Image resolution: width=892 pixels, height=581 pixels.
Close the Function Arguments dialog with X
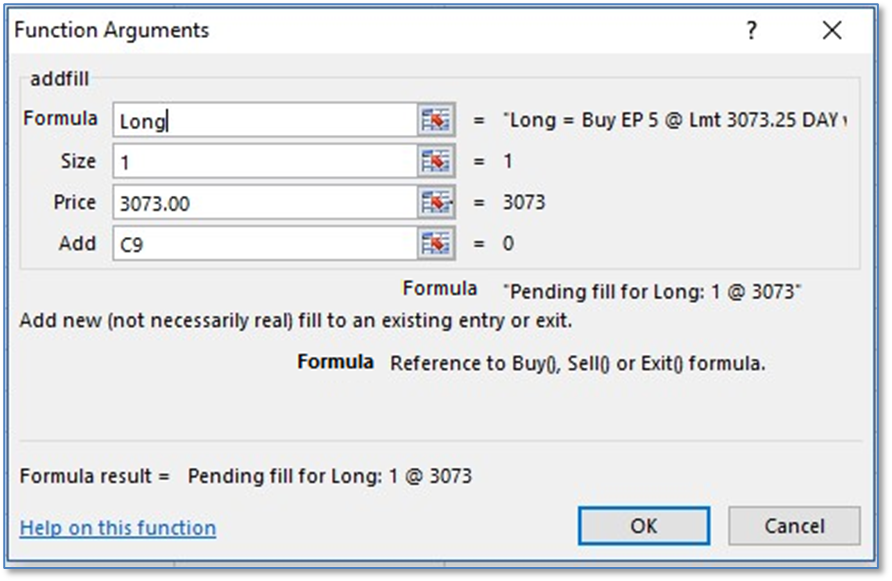coord(832,31)
